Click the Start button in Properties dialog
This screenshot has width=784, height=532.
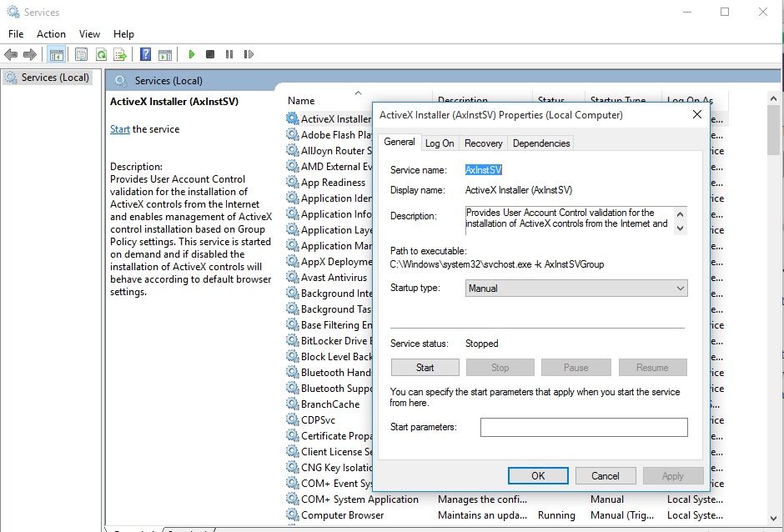point(425,368)
